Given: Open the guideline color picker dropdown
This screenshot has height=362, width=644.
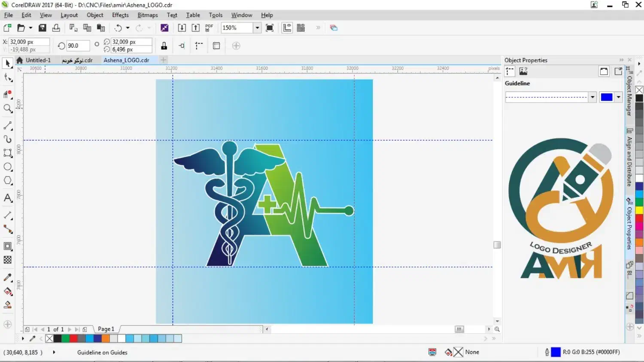Looking at the screenshot, I should pos(618,97).
